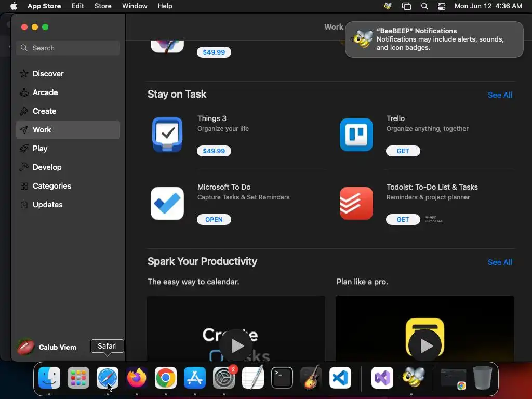
Task: Open the minimized Chrome window in Dock
Action: coord(453,378)
